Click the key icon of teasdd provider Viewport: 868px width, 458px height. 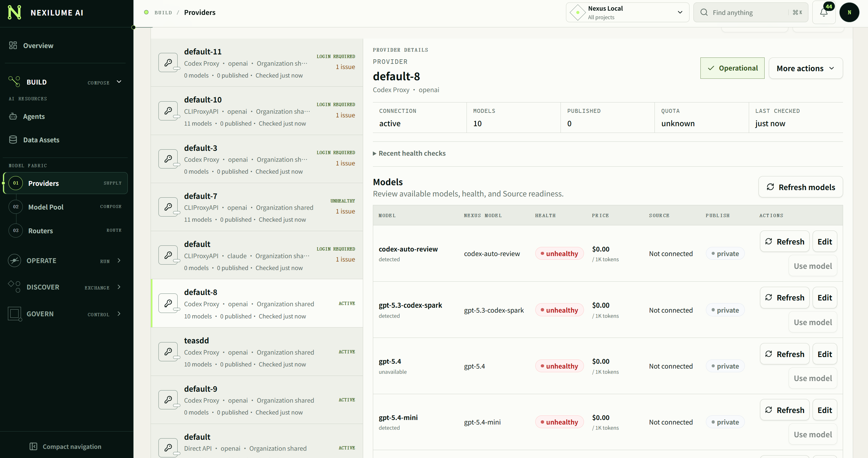tap(168, 352)
